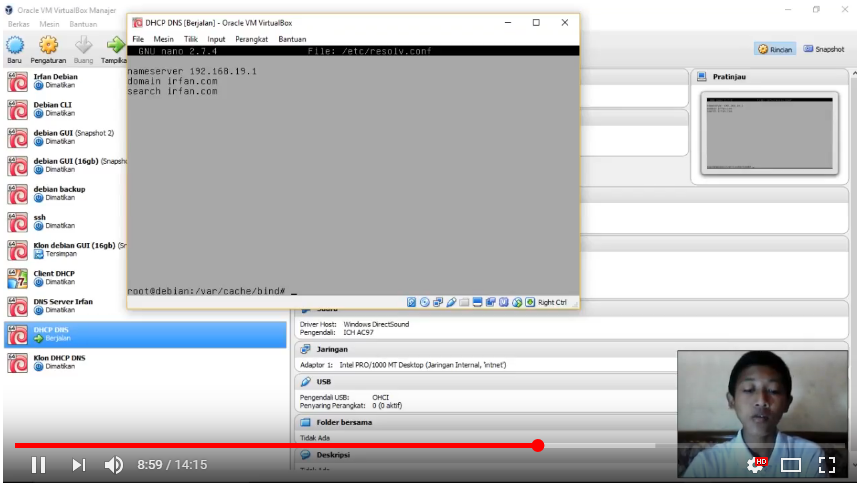Select the Client DHCP Windows 7 machine
The width and height of the screenshot is (859, 486).
pyautogui.click(x=65, y=278)
